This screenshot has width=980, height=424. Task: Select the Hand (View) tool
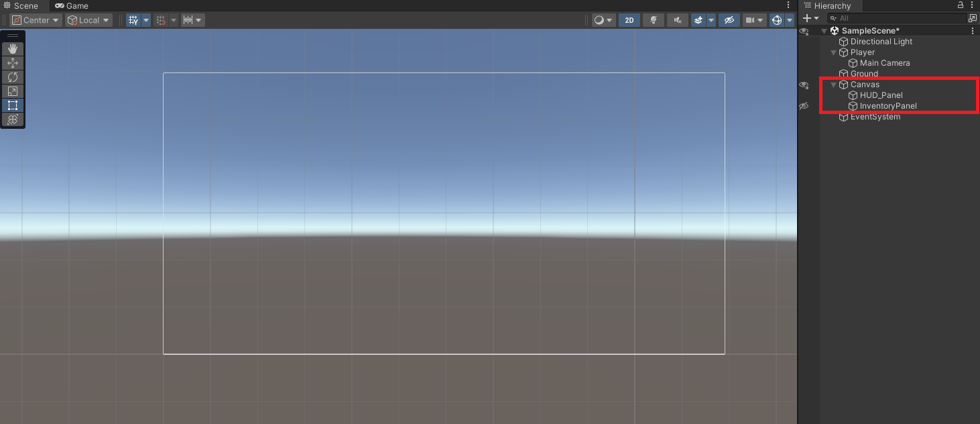pos(13,49)
